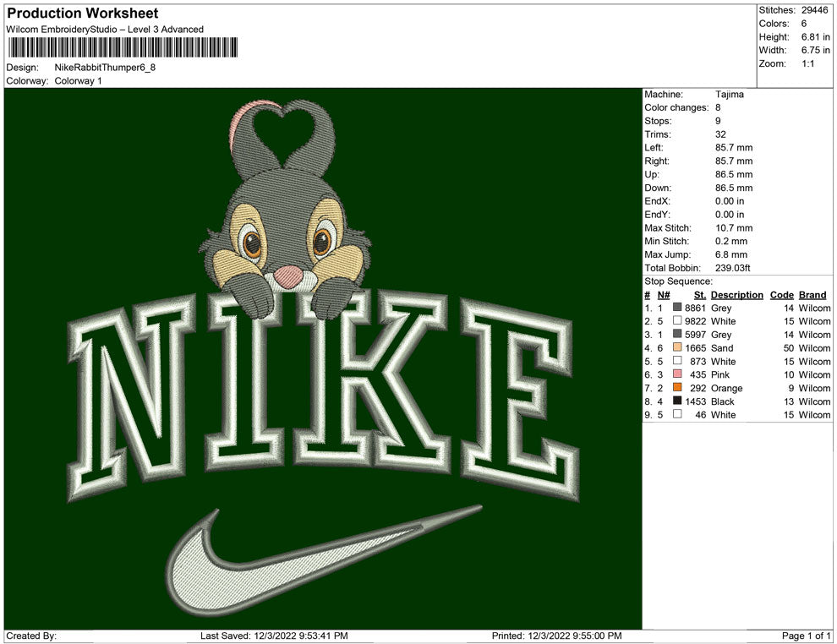Click the Min Stitch value 0.2 mm
This screenshot has height=644, width=837.
731,241
